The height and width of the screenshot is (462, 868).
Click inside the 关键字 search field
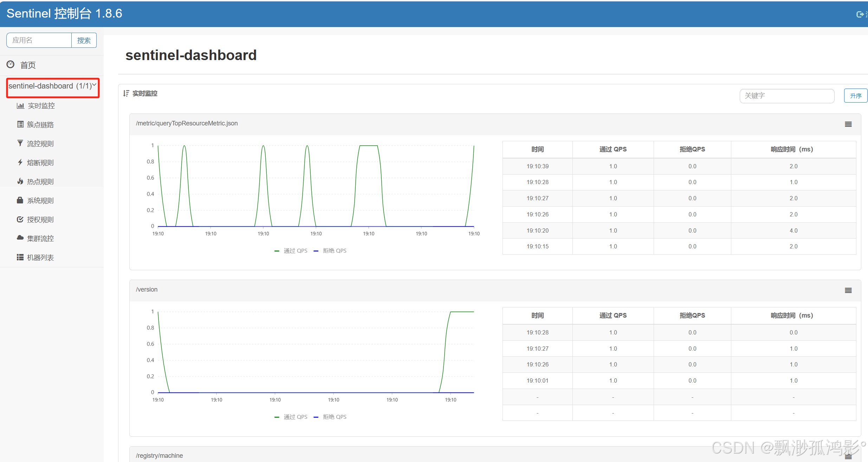coord(787,96)
